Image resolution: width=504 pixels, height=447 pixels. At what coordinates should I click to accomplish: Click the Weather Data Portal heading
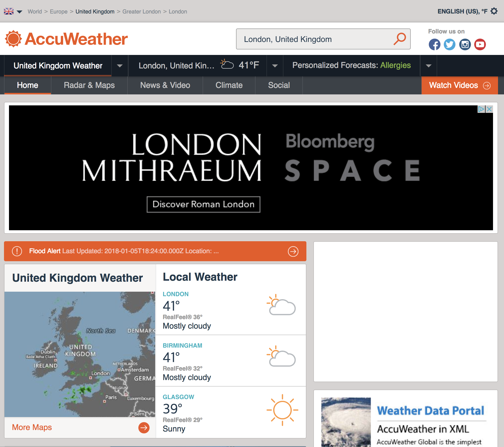[430, 411]
